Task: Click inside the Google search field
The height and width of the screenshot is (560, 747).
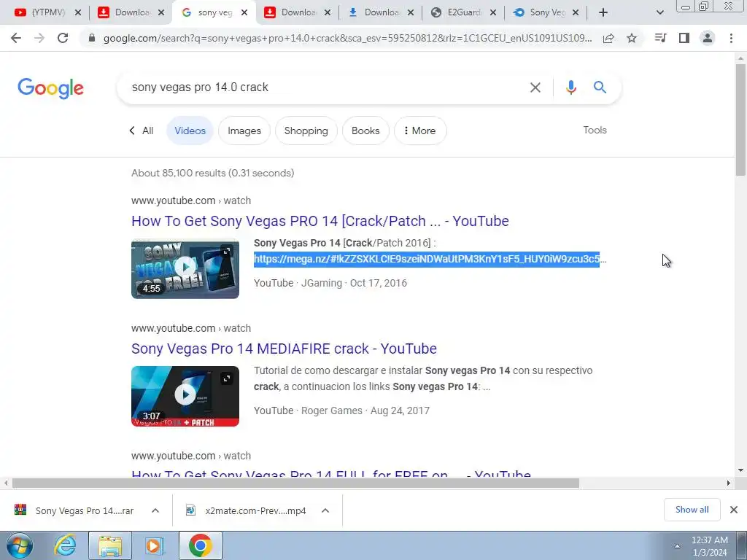Action: (x=324, y=87)
